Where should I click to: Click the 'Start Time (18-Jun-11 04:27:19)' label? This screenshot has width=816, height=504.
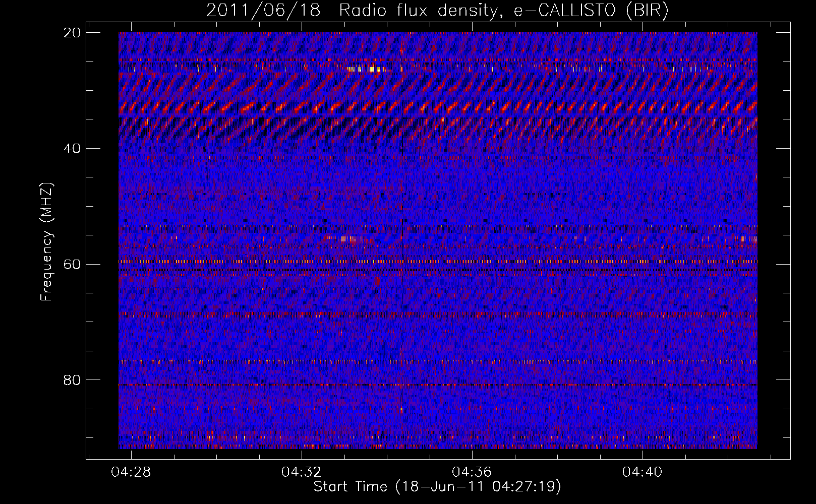[x=437, y=487]
